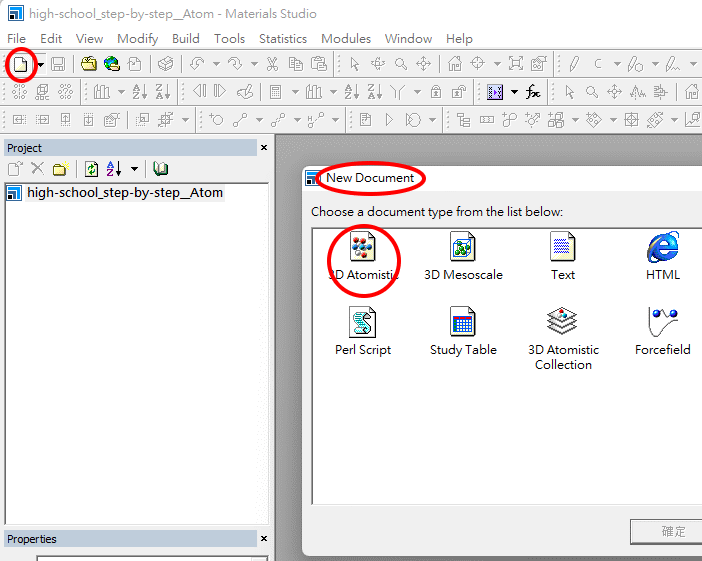The height and width of the screenshot is (561, 702).
Task: Open the Modules menu
Action: pyautogui.click(x=345, y=38)
